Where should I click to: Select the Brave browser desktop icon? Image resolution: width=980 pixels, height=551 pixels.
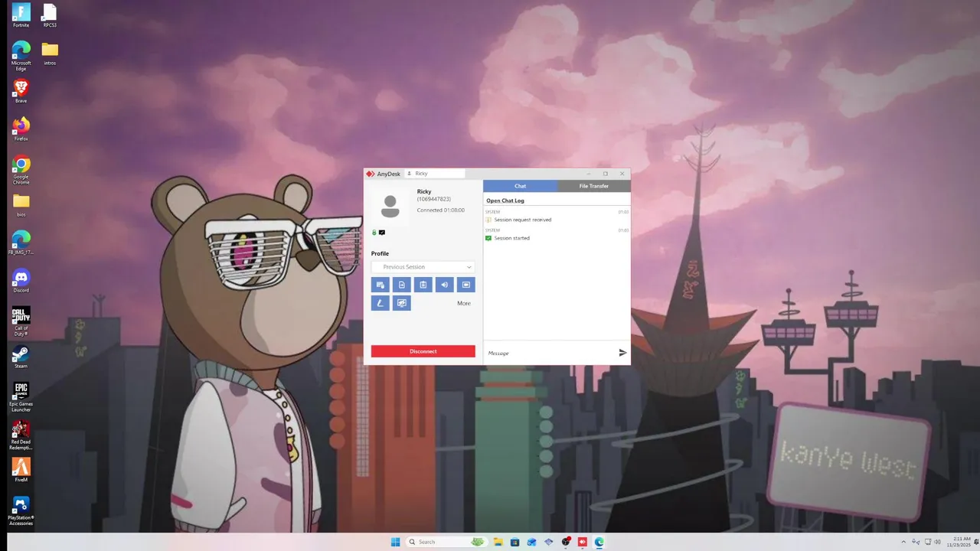(21, 91)
